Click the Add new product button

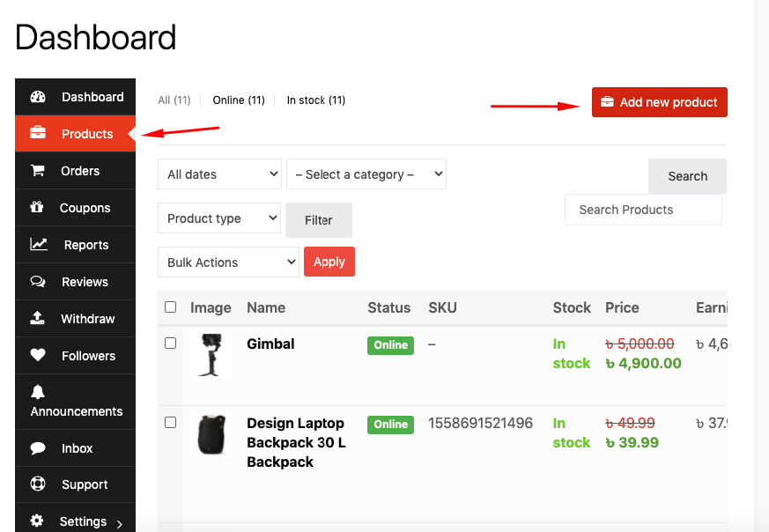click(x=660, y=102)
